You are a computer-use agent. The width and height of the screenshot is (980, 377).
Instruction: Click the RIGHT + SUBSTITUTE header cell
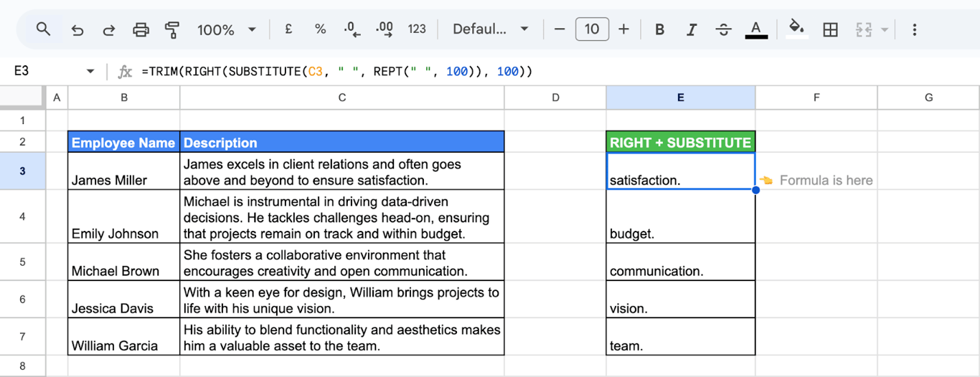pos(681,142)
